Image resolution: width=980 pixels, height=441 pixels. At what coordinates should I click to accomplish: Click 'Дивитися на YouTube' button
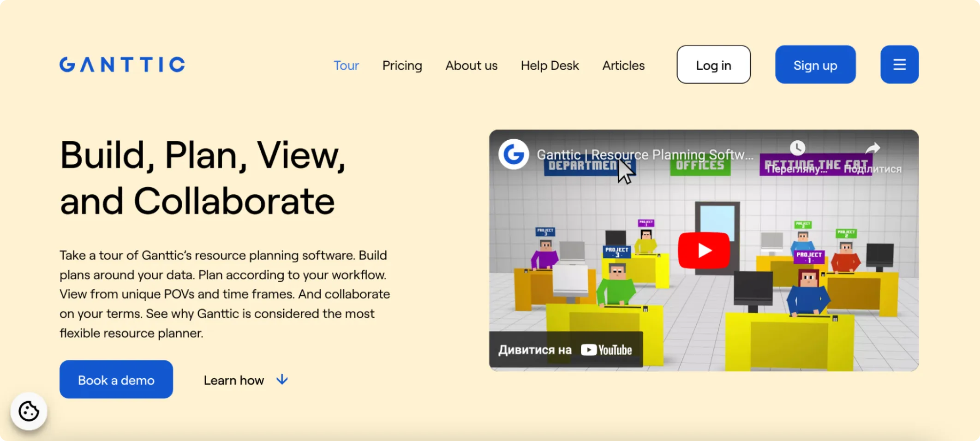(566, 350)
